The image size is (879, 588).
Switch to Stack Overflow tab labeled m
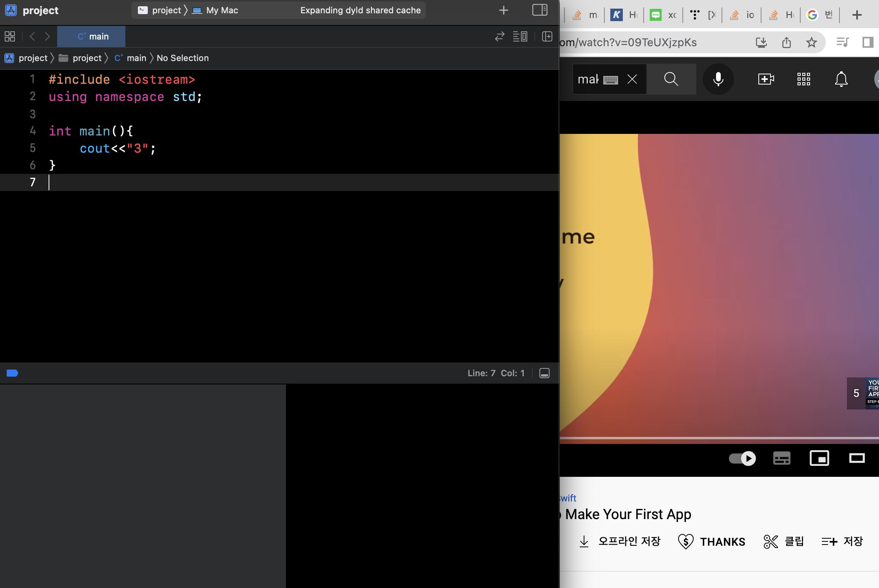pyautogui.click(x=584, y=15)
